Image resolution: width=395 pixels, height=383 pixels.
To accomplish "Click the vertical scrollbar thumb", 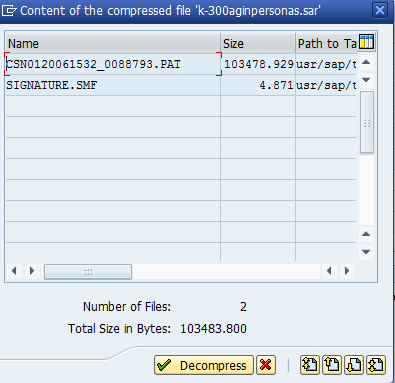I will click(367, 122).
